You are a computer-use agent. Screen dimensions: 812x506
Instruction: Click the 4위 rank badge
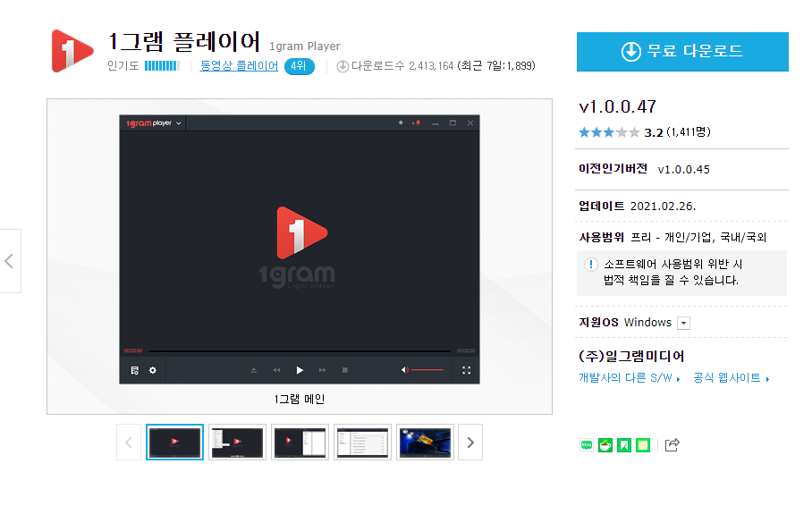[x=299, y=66]
